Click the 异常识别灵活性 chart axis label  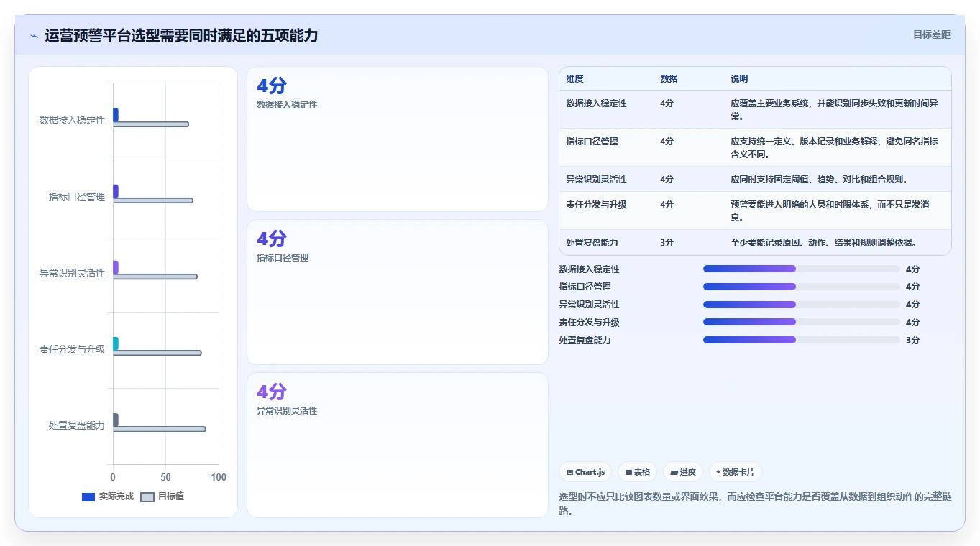pyautogui.click(x=72, y=273)
